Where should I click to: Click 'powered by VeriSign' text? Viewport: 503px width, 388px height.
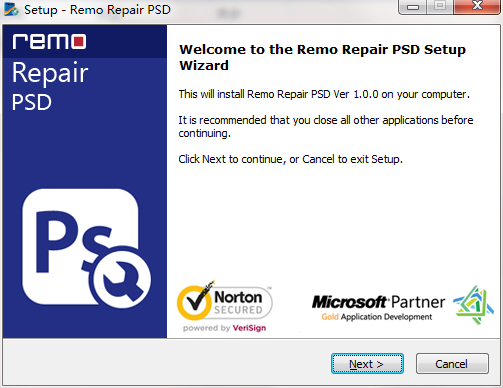pyautogui.click(x=224, y=328)
